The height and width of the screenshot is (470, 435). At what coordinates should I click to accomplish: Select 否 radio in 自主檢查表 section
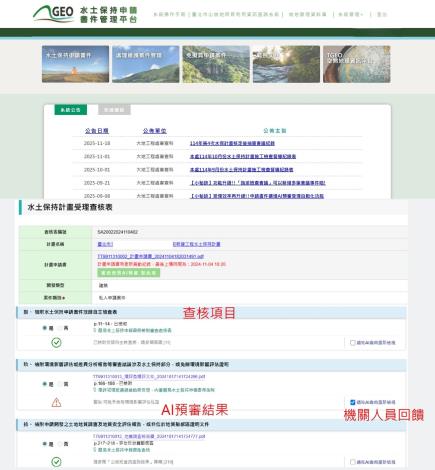60,328
